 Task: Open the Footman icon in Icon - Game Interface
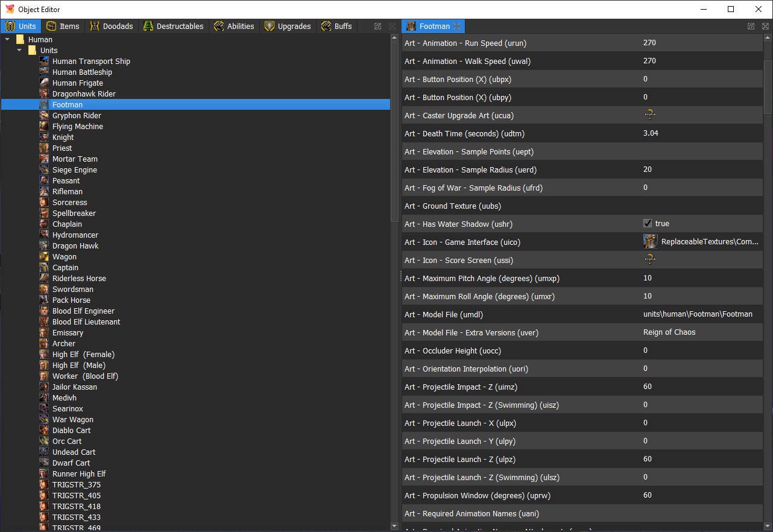[x=650, y=241]
